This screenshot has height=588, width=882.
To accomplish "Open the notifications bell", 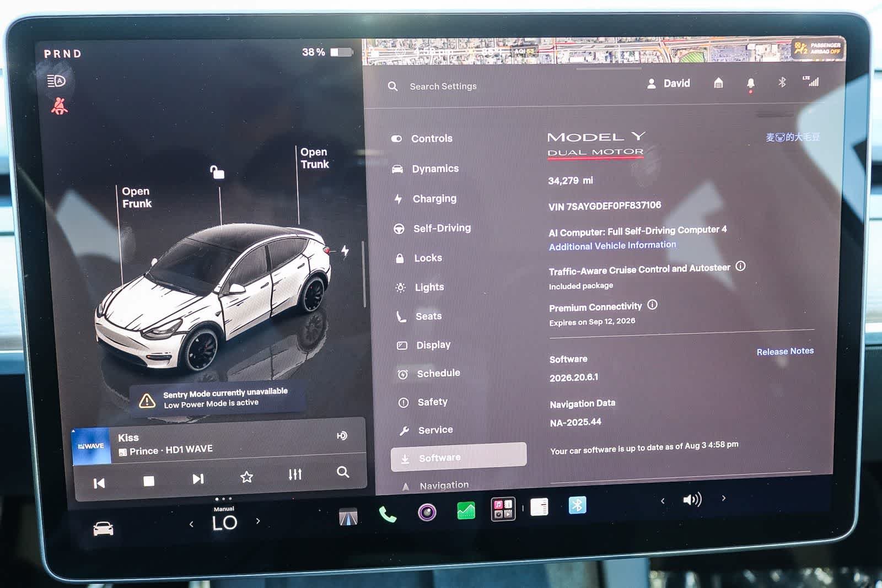I will [750, 83].
